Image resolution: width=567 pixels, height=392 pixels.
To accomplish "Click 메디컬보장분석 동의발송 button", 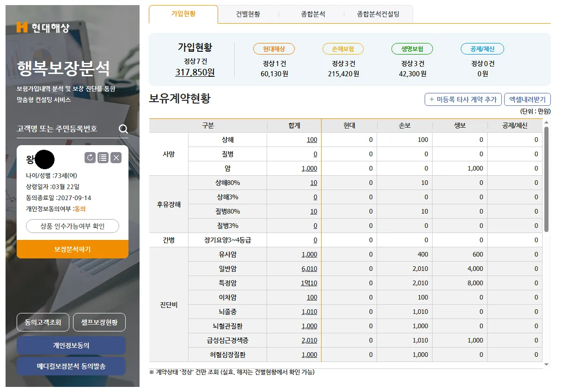I will coord(71,366).
